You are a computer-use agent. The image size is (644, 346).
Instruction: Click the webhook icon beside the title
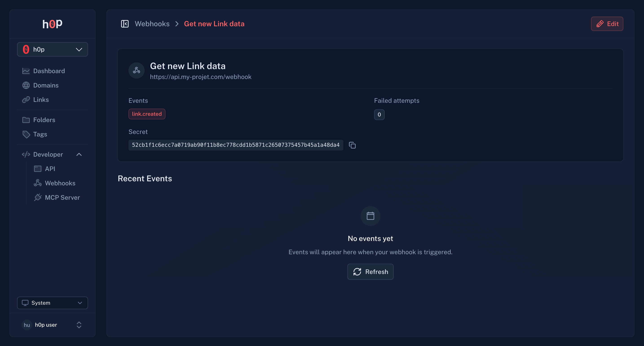(137, 70)
